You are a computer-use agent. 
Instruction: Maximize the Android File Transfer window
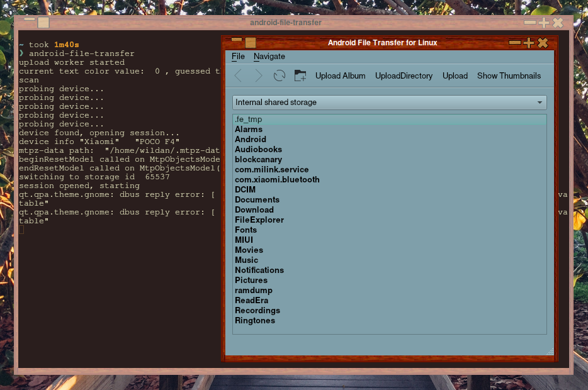(x=529, y=43)
